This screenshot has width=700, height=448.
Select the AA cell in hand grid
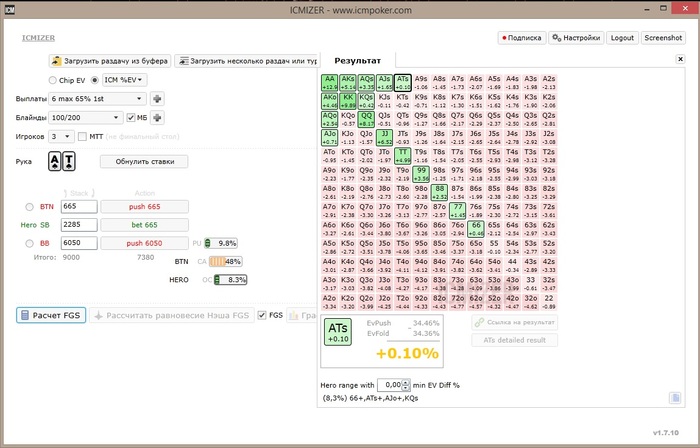pyautogui.click(x=329, y=83)
